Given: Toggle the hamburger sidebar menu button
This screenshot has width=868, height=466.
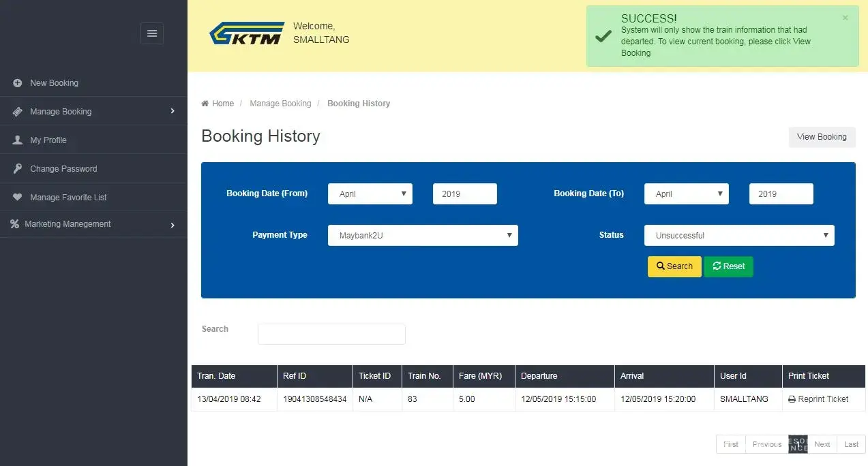Looking at the screenshot, I should point(151,33).
